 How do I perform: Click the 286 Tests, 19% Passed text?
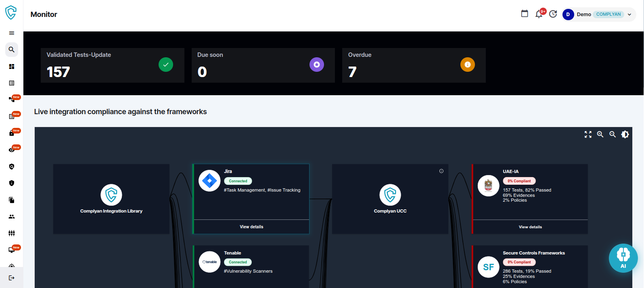pyautogui.click(x=527, y=271)
